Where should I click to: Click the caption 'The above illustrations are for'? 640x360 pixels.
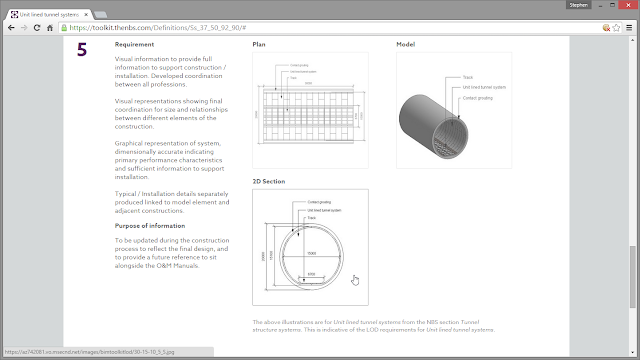[373, 326]
